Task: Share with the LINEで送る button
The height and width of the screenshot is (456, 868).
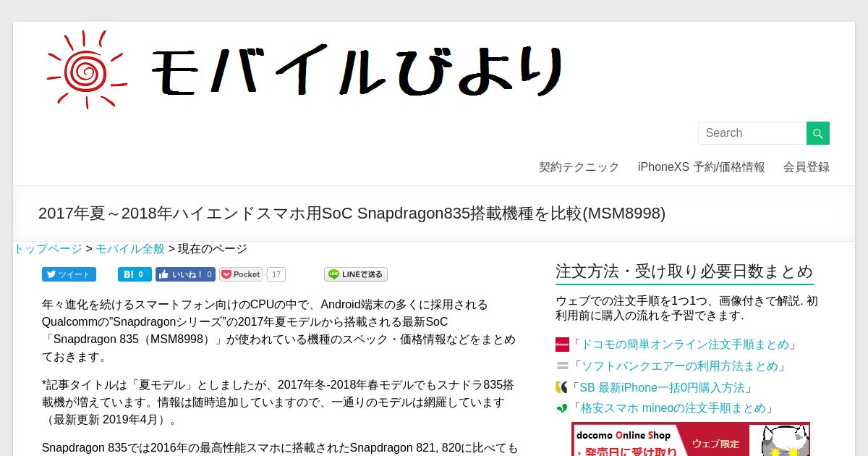Action: pyautogui.click(x=356, y=274)
